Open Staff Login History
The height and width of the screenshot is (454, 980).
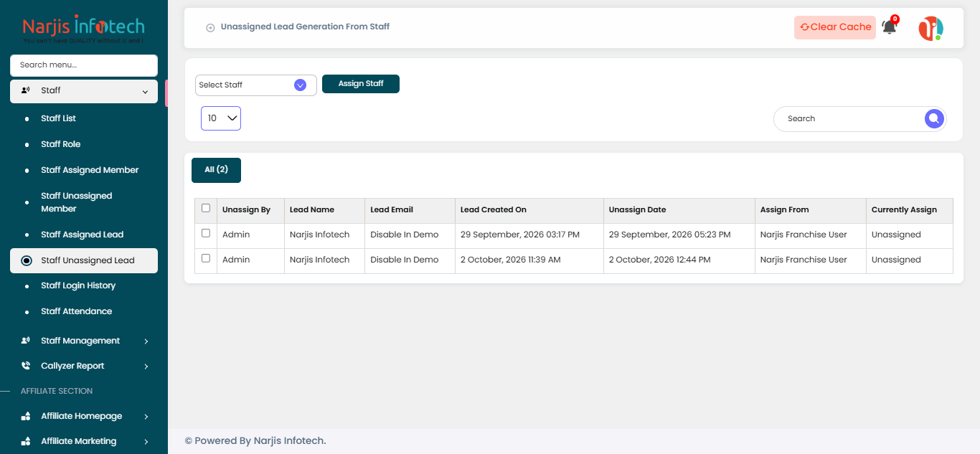click(78, 285)
